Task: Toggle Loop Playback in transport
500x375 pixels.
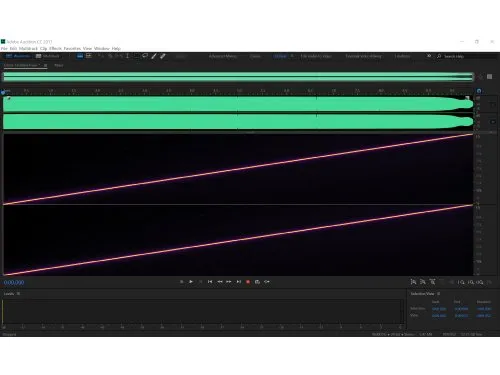Action: [267, 282]
